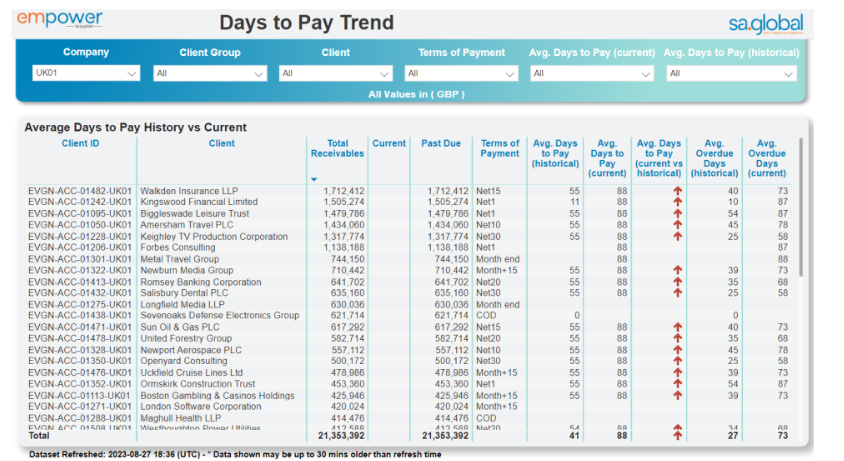This screenshot has height=461, width=844.
Task: Open Avg. Days to Pay (historical) dropdown
Action: pyautogui.click(x=731, y=73)
